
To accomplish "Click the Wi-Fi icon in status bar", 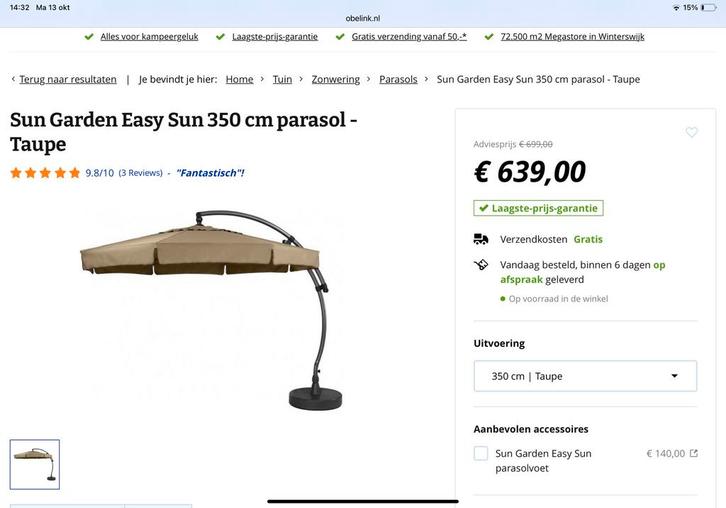I will click(676, 7).
